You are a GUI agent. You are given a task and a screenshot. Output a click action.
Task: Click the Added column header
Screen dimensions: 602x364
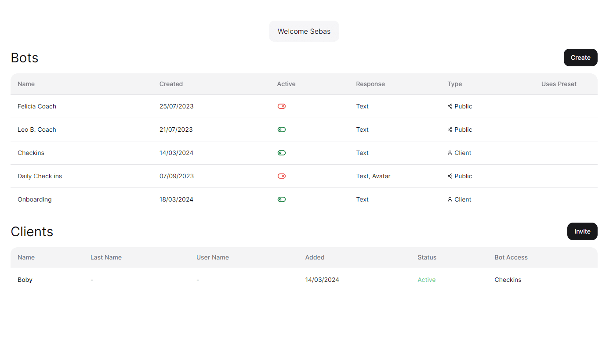click(x=315, y=257)
